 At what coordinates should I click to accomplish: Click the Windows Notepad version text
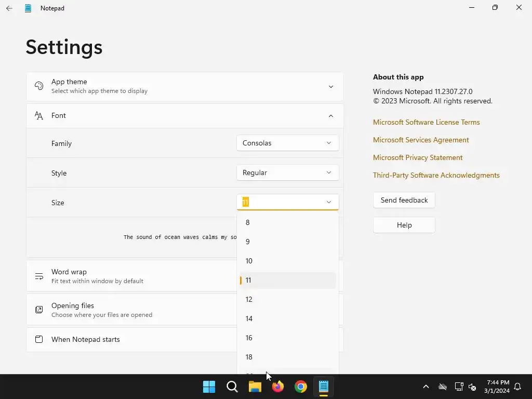click(x=422, y=91)
